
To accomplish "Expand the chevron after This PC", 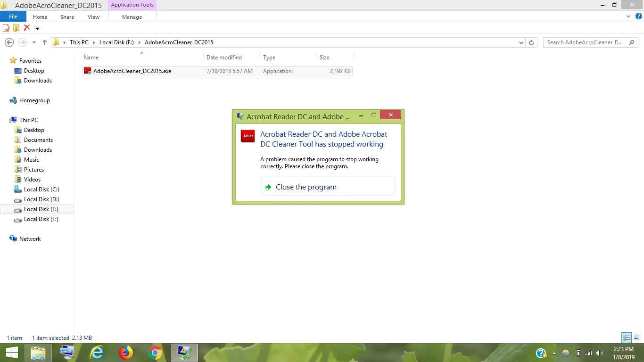I will coord(93,42).
